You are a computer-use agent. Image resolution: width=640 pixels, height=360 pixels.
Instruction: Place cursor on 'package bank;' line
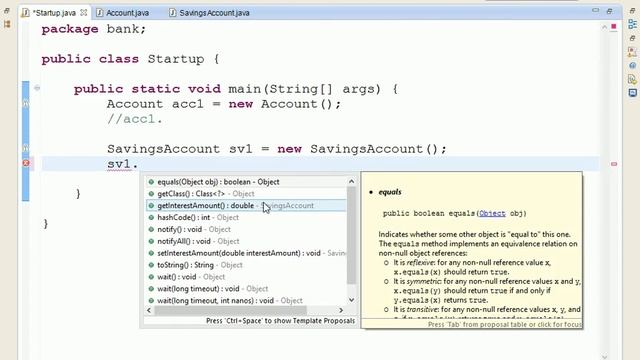pos(93,29)
